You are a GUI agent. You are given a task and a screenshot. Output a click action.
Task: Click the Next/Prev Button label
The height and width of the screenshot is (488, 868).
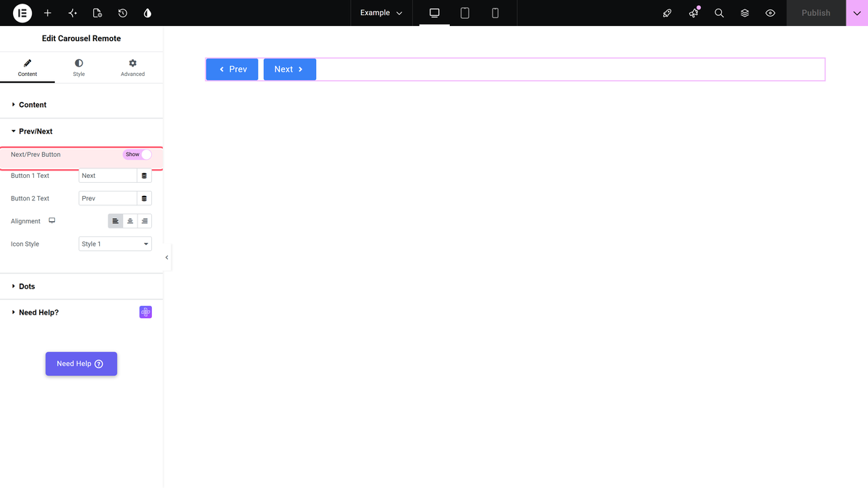click(35, 155)
